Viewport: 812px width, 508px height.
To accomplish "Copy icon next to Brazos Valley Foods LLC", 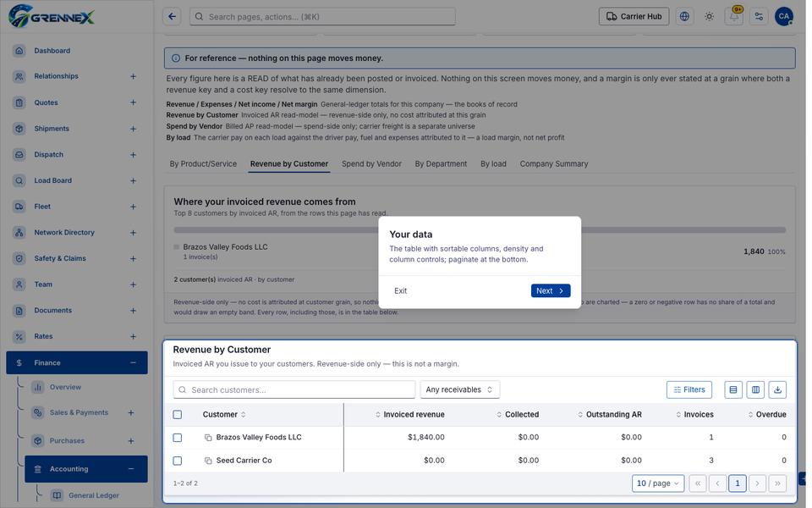I will [208, 438].
